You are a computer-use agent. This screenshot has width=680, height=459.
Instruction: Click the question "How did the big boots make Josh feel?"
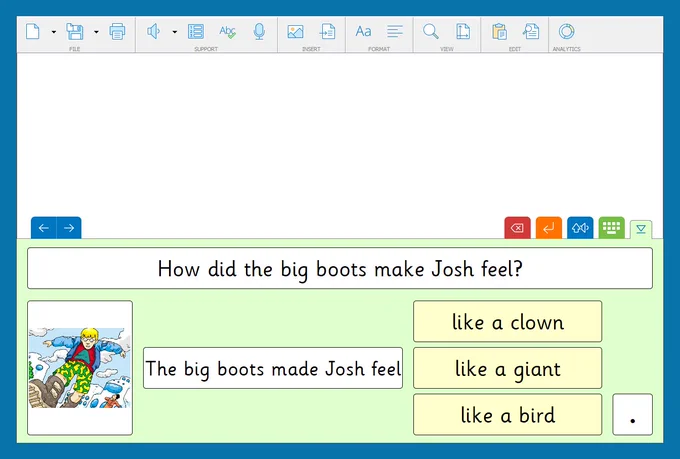coord(340,268)
